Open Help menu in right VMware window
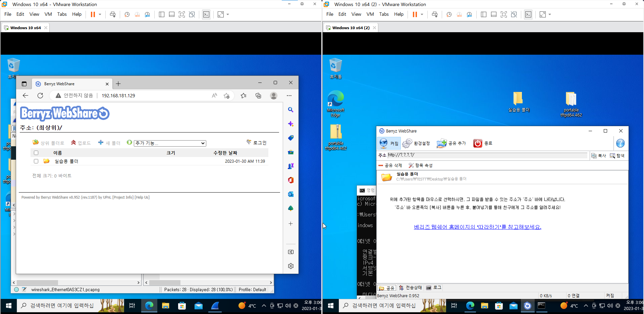 [x=399, y=14]
